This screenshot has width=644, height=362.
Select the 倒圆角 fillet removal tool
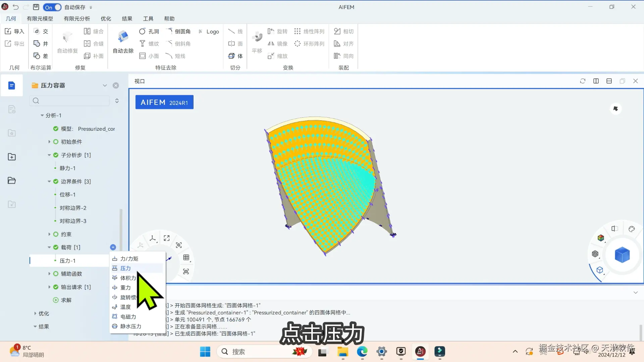click(179, 32)
